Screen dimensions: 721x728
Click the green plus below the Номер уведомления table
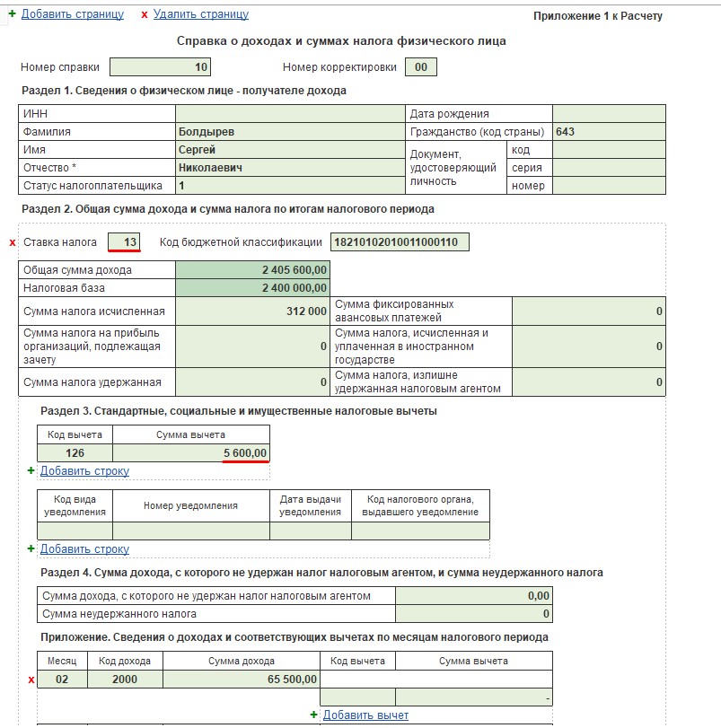point(31,548)
